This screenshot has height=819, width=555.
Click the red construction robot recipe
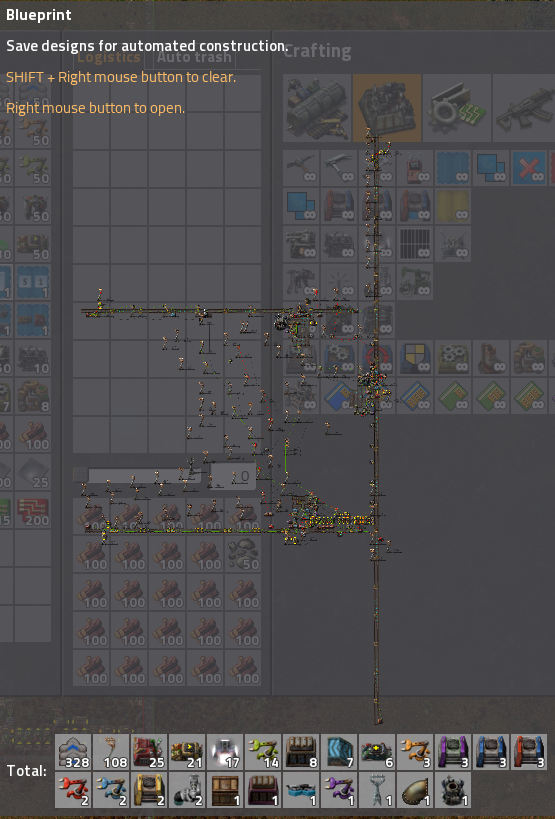415,168
